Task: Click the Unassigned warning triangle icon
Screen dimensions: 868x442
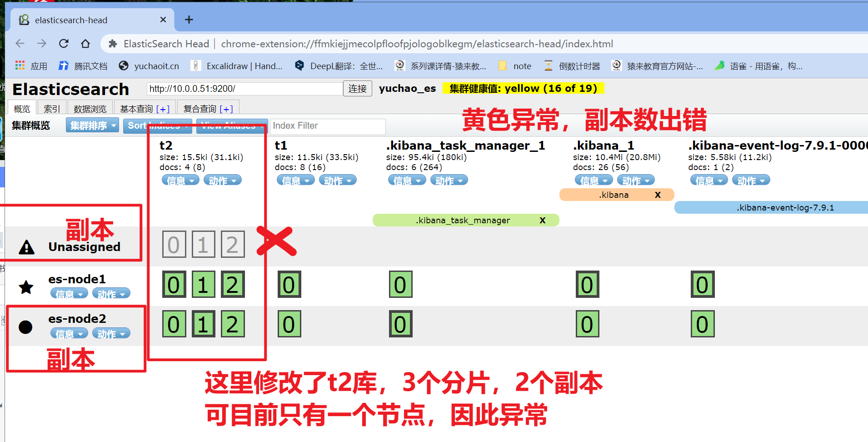Action: pyautogui.click(x=27, y=247)
